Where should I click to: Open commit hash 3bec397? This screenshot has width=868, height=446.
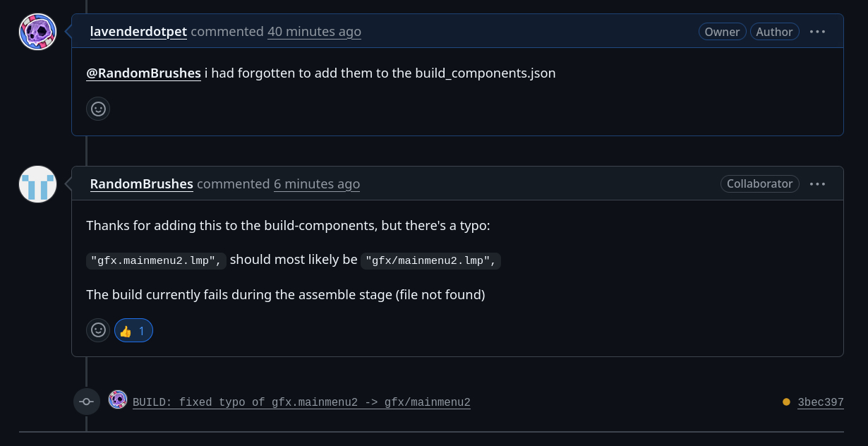pyautogui.click(x=821, y=402)
